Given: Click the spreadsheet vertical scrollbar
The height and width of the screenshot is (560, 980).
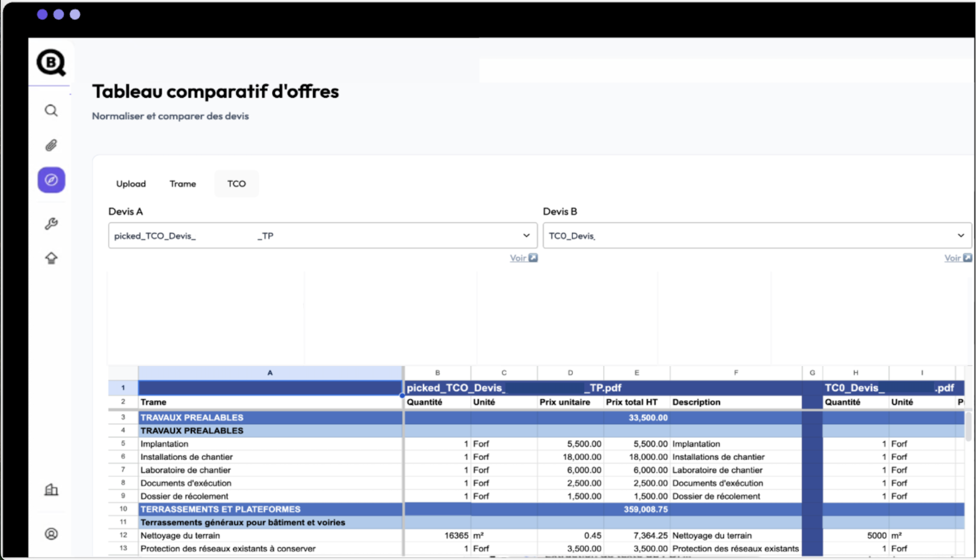Looking at the screenshot, I should tap(968, 427).
